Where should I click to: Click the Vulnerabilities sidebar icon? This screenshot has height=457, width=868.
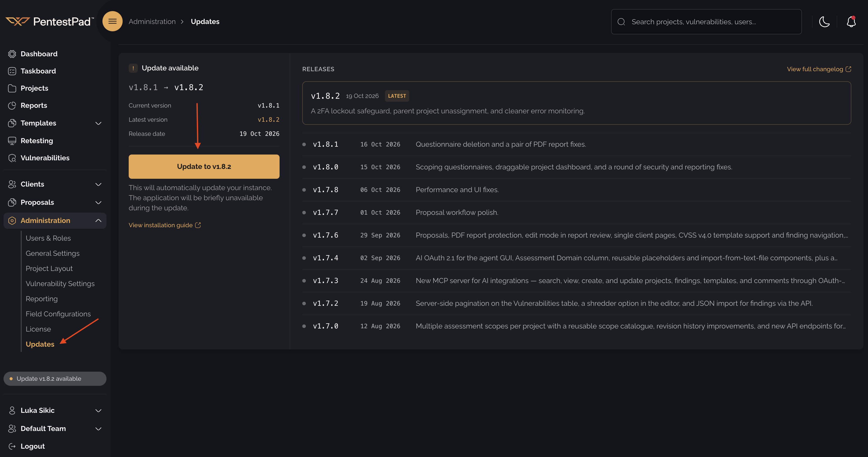tap(12, 158)
